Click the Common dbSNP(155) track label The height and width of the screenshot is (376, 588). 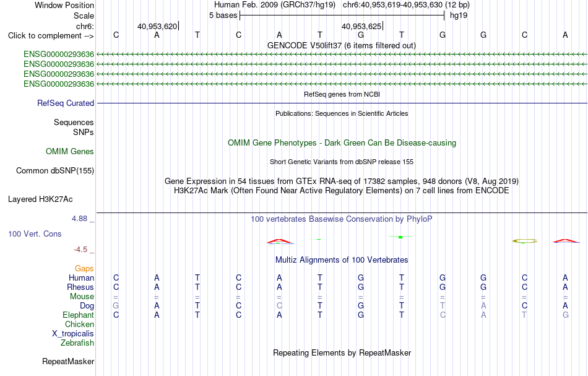pos(55,171)
